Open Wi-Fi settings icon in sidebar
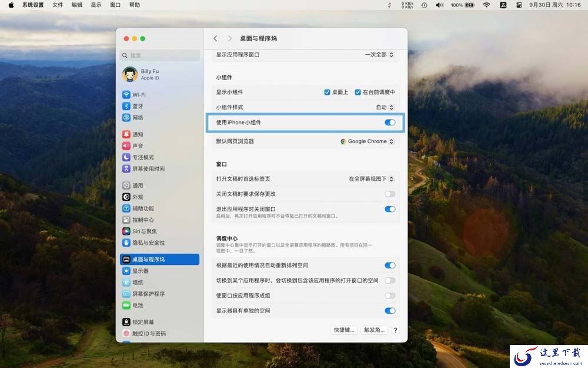588x368 pixels. pos(126,94)
